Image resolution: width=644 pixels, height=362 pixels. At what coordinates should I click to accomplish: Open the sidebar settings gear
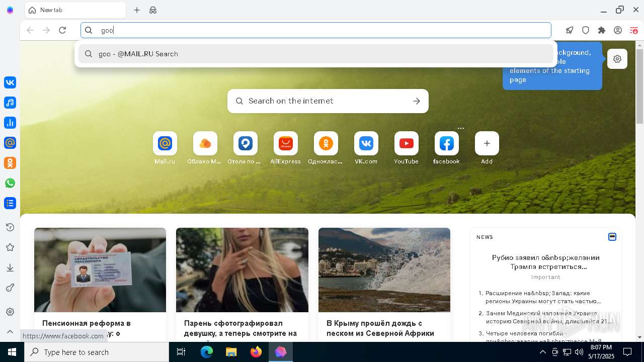coord(10,312)
